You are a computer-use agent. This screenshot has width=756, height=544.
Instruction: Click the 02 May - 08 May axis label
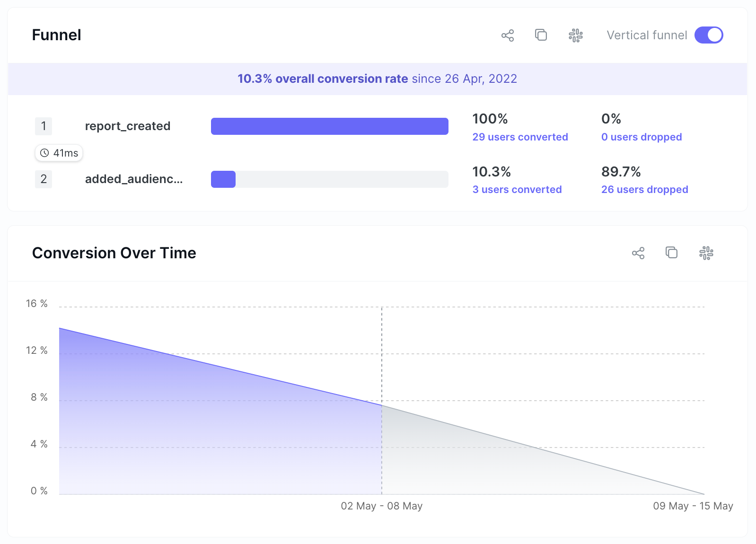[381, 506]
